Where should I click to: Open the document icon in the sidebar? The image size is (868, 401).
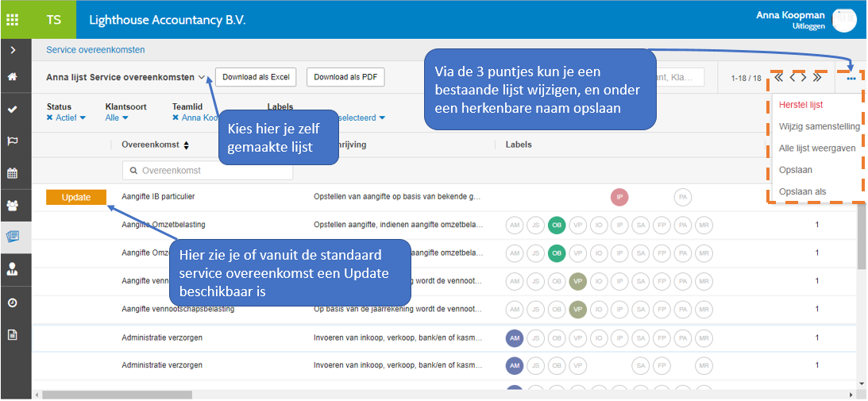(x=12, y=334)
